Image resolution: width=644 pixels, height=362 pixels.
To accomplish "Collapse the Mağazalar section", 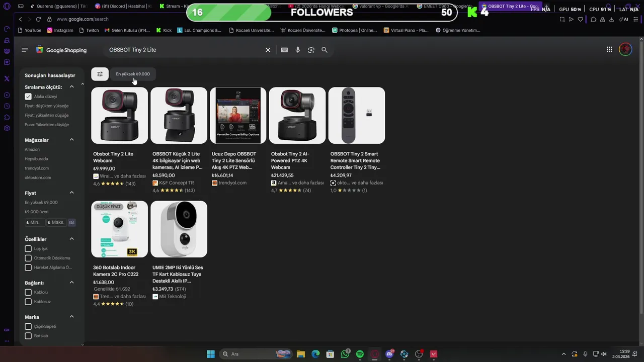I will [x=71, y=140].
